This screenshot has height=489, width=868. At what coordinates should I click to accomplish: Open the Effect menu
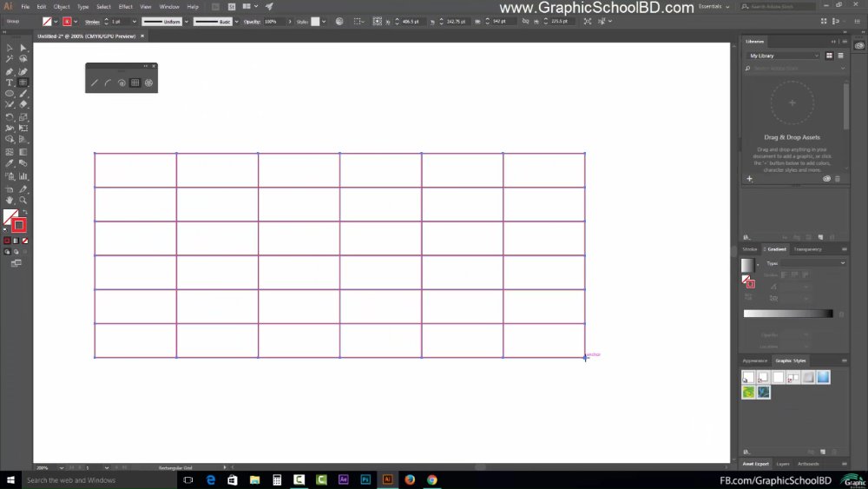pos(126,7)
